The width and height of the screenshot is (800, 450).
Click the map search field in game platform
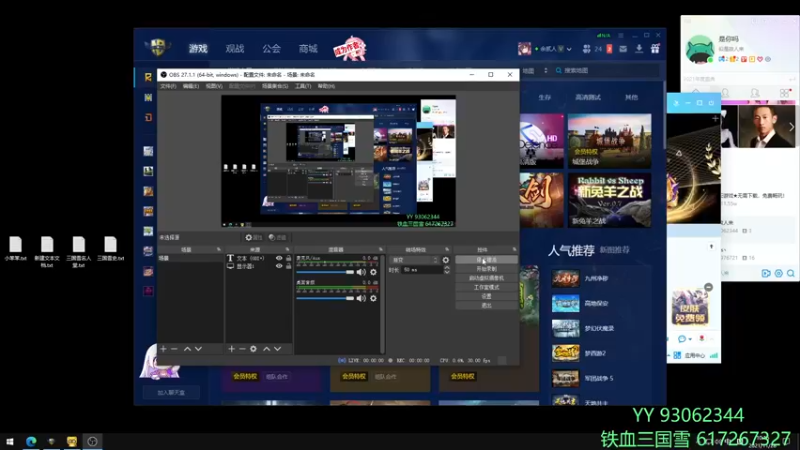tap(607, 70)
